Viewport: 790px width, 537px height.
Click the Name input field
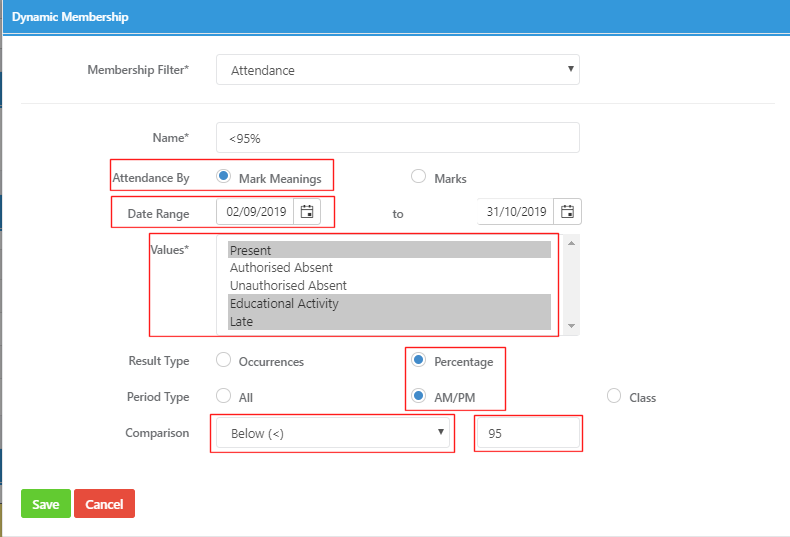[x=398, y=138]
